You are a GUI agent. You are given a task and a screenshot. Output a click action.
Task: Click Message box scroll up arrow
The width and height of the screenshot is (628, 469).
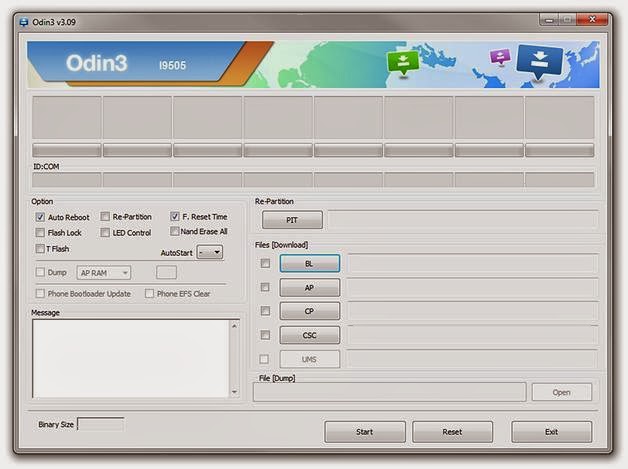234,326
